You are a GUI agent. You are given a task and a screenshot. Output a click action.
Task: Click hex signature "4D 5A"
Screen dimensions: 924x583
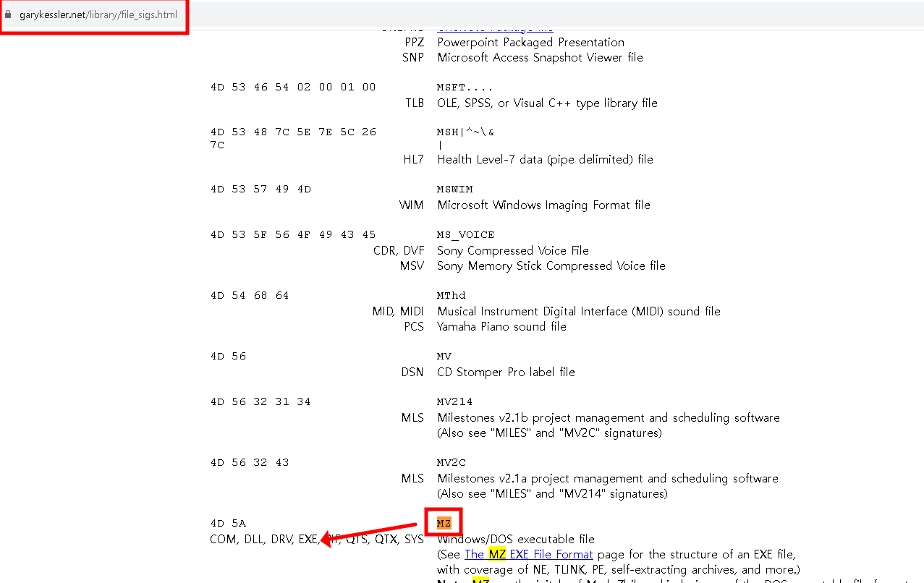(x=228, y=523)
